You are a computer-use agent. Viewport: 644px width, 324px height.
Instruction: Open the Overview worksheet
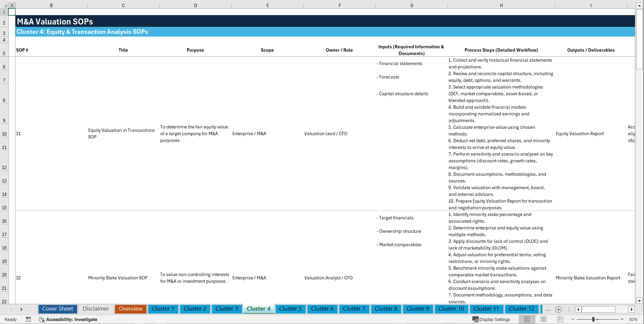tap(130, 309)
